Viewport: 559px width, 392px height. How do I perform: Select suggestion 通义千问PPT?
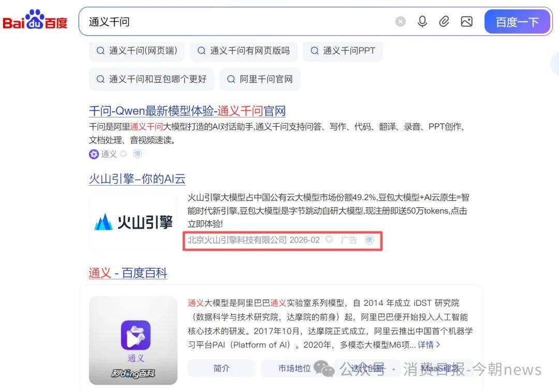[x=343, y=51]
